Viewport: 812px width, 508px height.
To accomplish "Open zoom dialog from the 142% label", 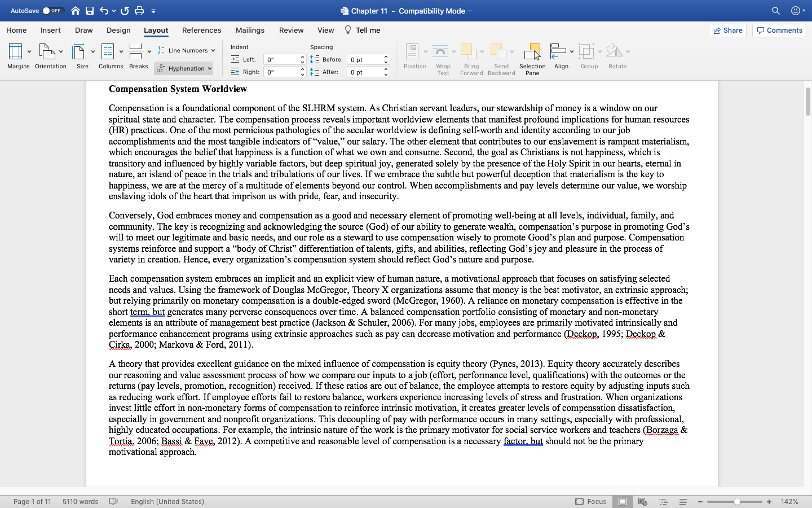I will point(789,501).
